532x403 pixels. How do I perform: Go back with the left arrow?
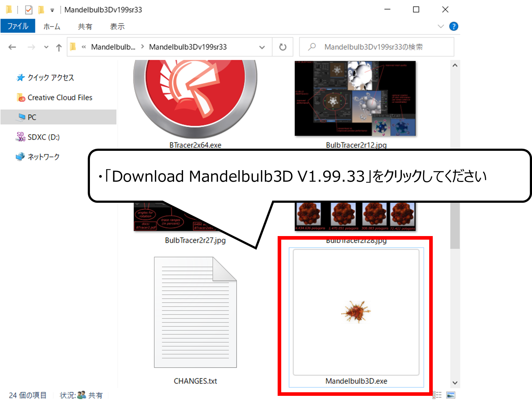pyautogui.click(x=12, y=47)
